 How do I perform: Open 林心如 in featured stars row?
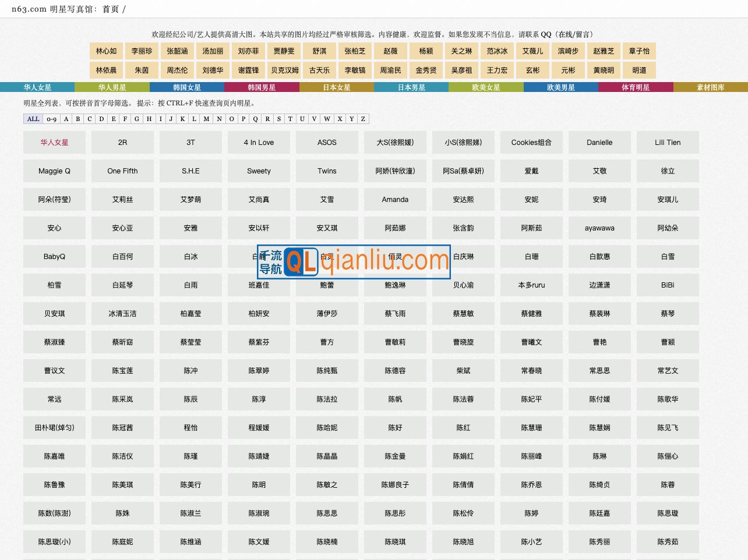tap(107, 51)
